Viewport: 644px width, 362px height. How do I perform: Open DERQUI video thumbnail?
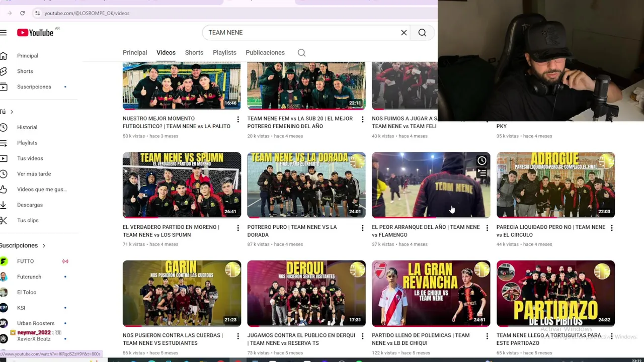pyautogui.click(x=306, y=294)
